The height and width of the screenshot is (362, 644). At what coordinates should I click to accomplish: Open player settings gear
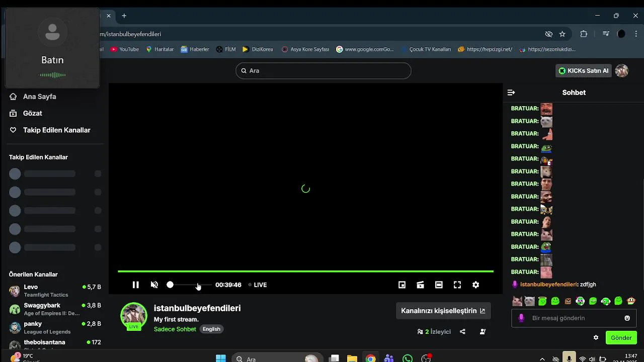[x=475, y=285]
